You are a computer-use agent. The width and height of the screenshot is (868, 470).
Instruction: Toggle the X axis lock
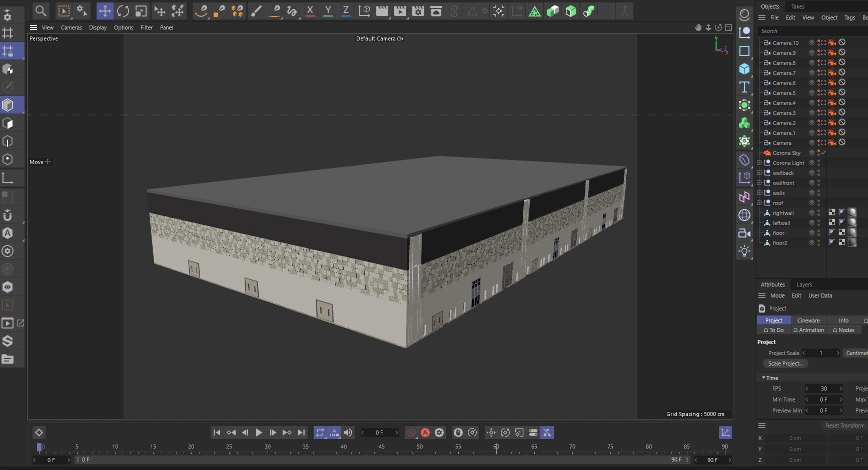click(x=310, y=11)
